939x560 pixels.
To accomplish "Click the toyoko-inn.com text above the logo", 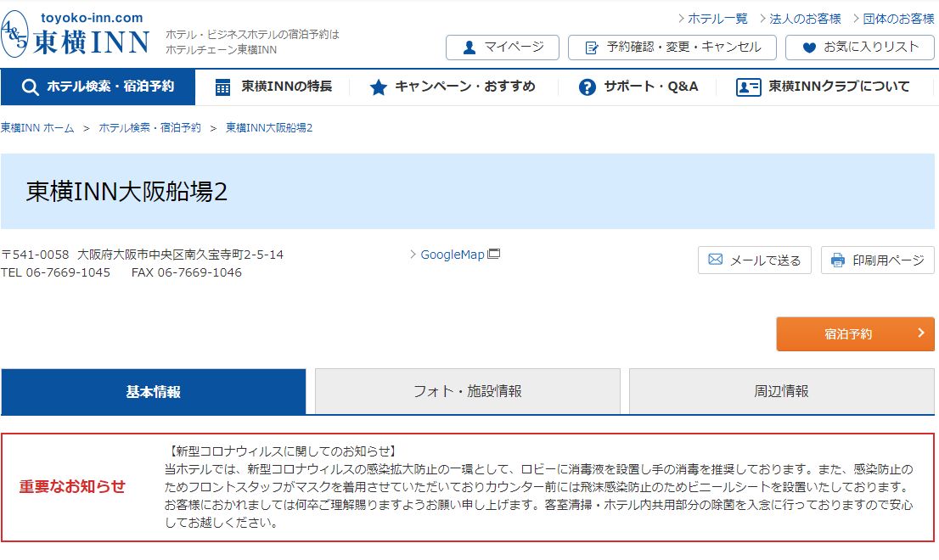I will tap(92, 18).
